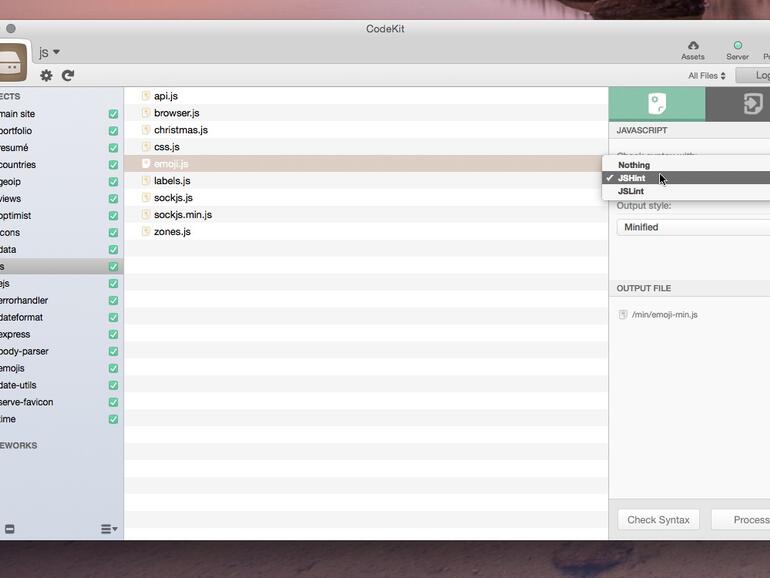Open the sidebar list options menu
Viewport: 770px width, 578px height.
click(x=109, y=529)
